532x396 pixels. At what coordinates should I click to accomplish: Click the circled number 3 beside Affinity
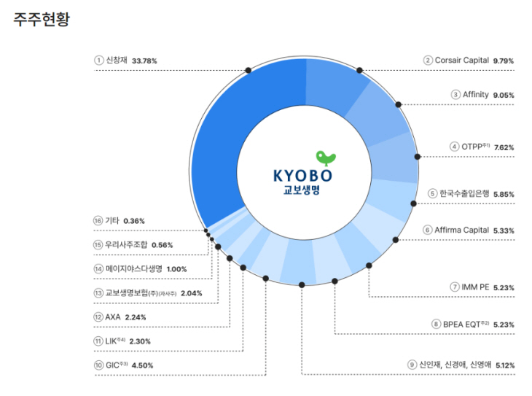pos(455,95)
